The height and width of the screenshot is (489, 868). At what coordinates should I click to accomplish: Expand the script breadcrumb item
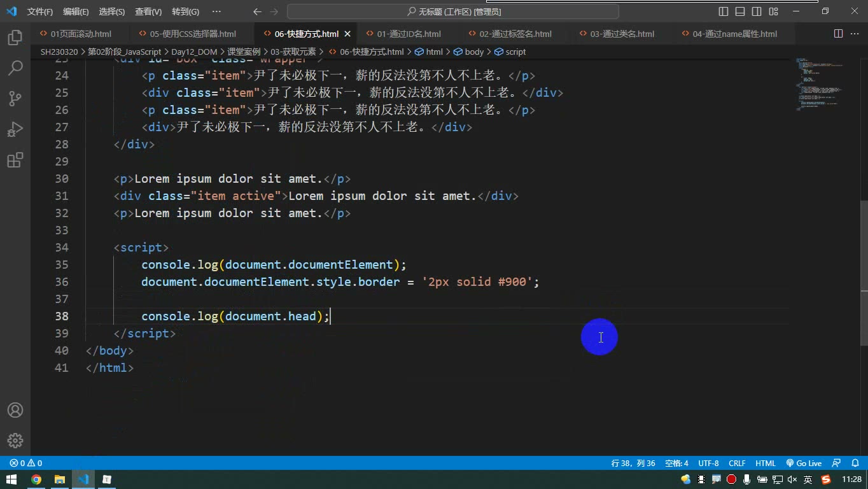pos(510,52)
